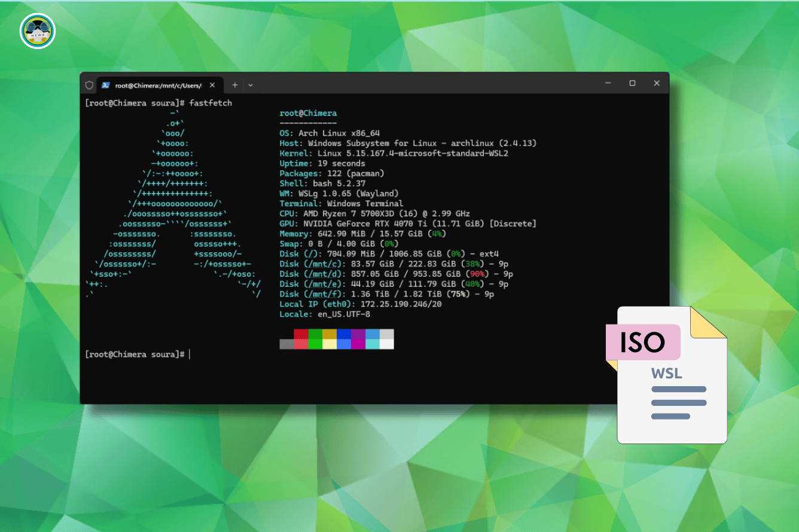Click the shield icon in the terminal title bar
799x532 pixels.
tap(90, 85)
